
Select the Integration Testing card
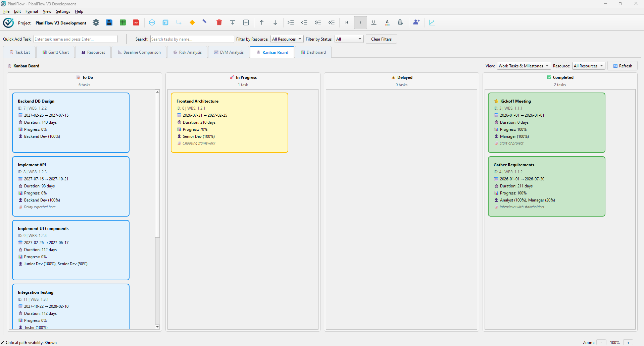[x=71, y=307]
